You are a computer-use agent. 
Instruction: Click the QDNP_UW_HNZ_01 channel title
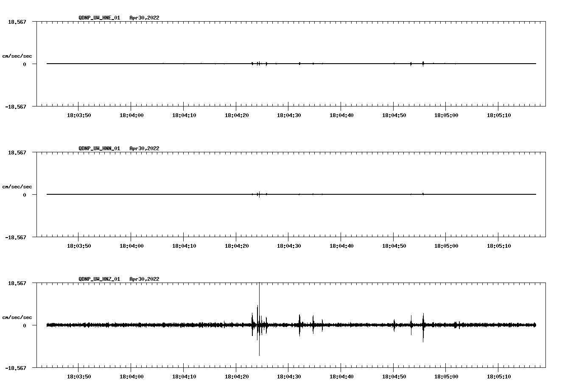point(99,279)
